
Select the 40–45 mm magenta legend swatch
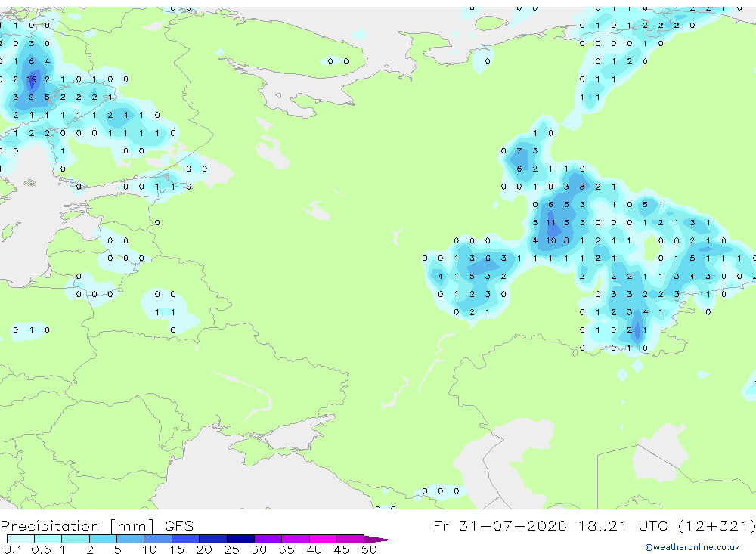pos(323,539)
